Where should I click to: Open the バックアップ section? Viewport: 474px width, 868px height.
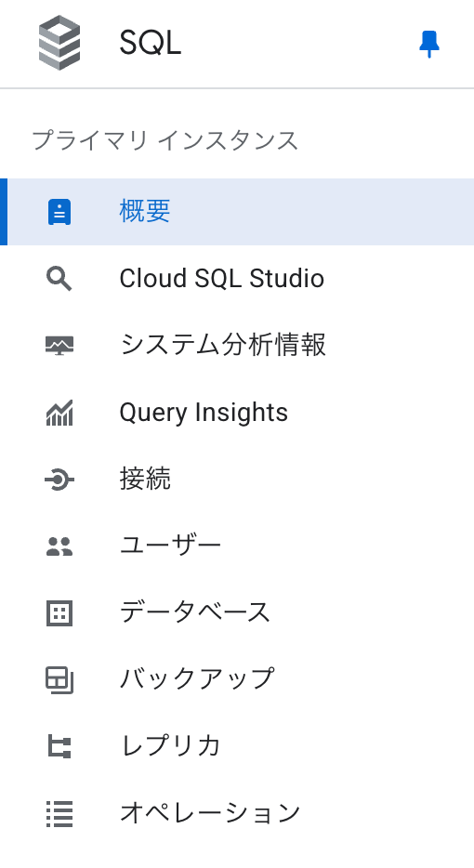(237, 680)
